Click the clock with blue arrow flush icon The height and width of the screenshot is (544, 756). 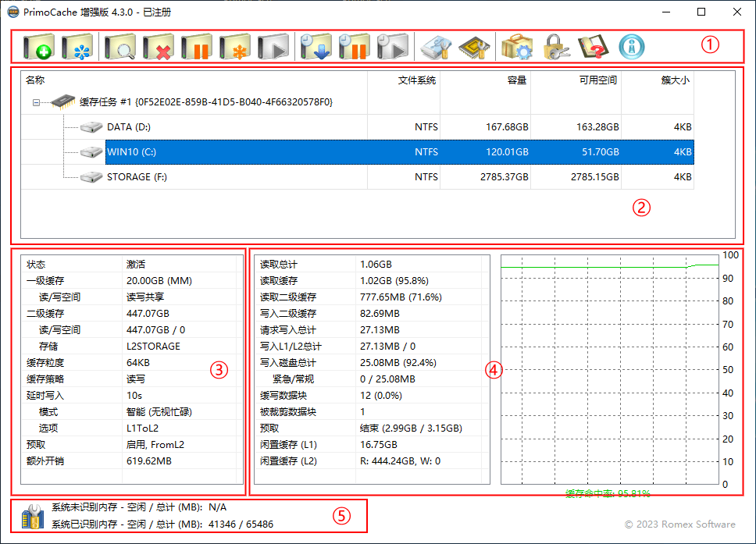(316, 47)
